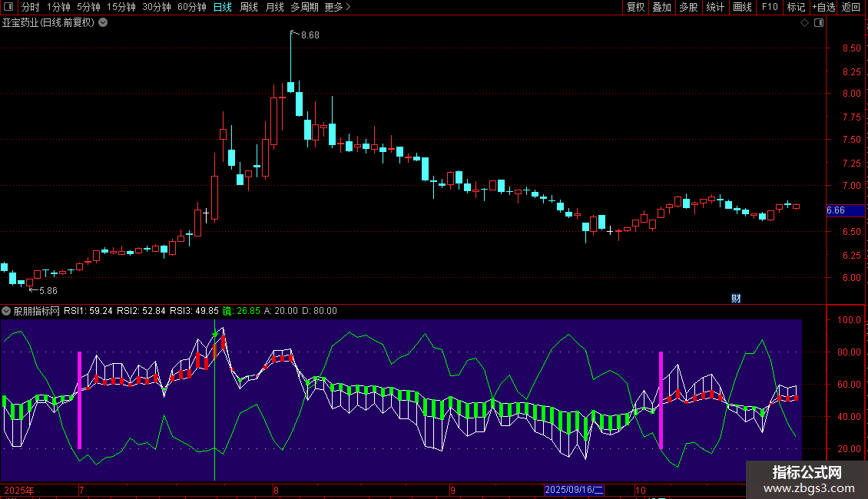Select the 1分钟 period tab

pyautogui.click(x=58, y=7)
